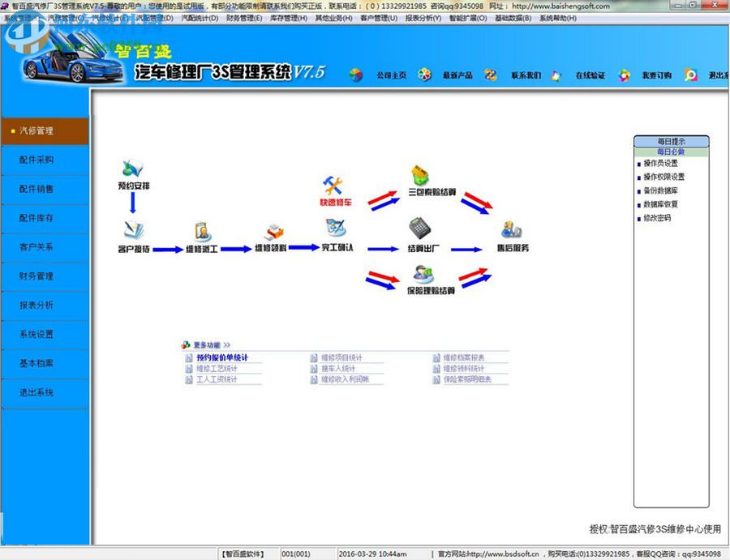Open the 客户管理(U) menu
The height and width of the screenshot is (560, 730).
(379, 18)
